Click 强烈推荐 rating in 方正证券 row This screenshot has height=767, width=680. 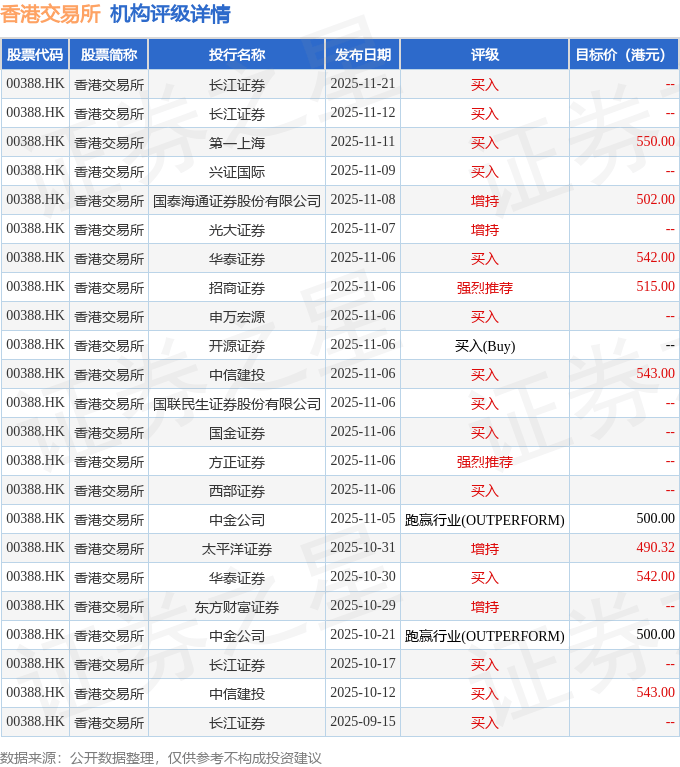484,462
